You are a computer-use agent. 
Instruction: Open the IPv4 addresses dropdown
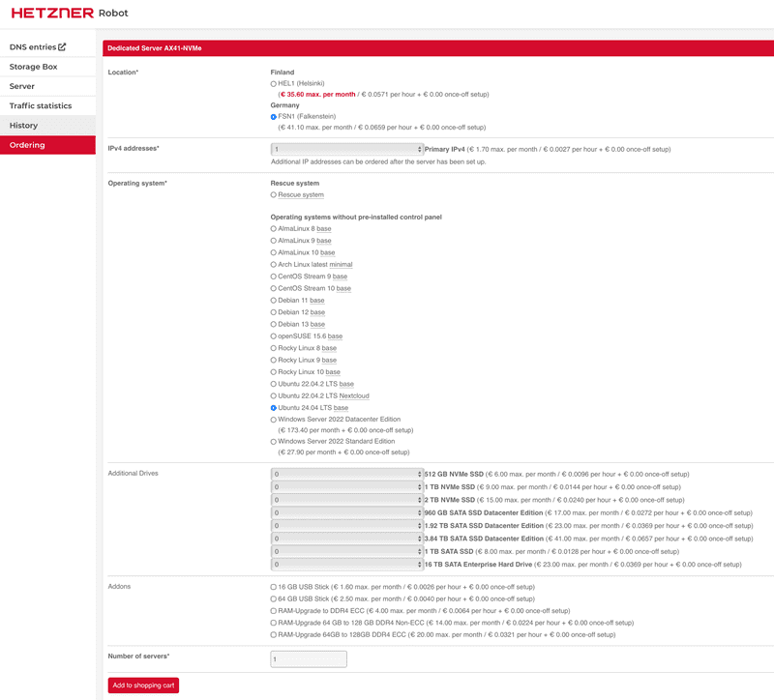pyautogui.click(x=346, y=150)
